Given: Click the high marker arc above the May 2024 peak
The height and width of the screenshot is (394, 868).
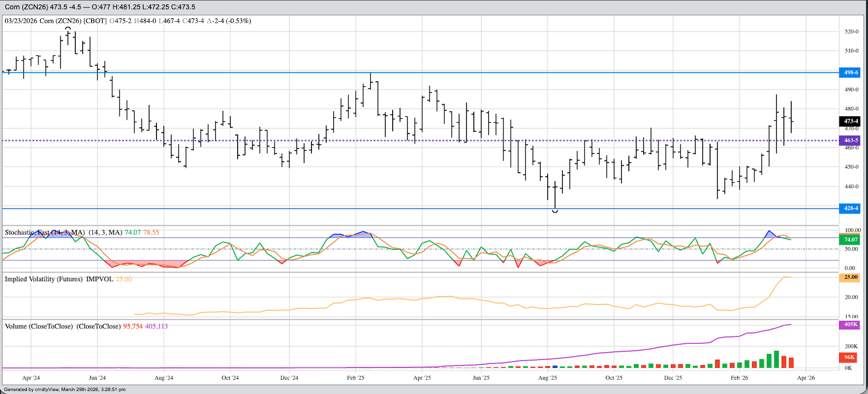Looking at the screenshot, I should [68, 29].
